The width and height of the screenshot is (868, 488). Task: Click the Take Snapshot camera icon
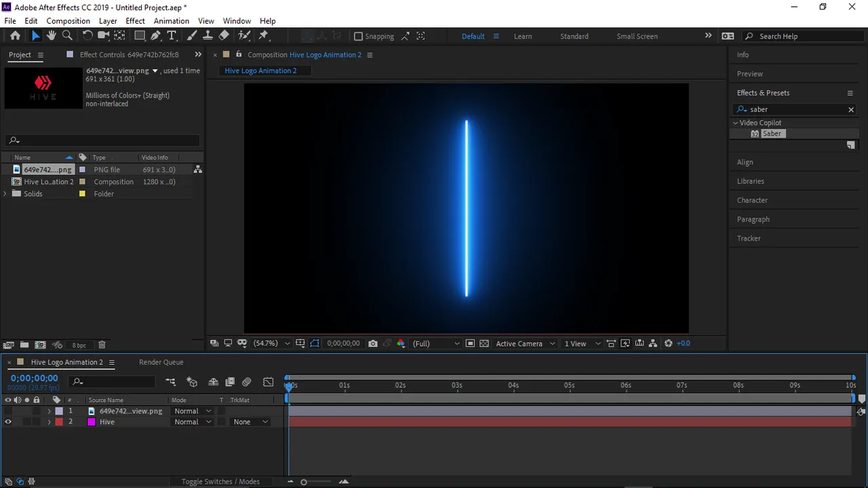coord(373,344)
